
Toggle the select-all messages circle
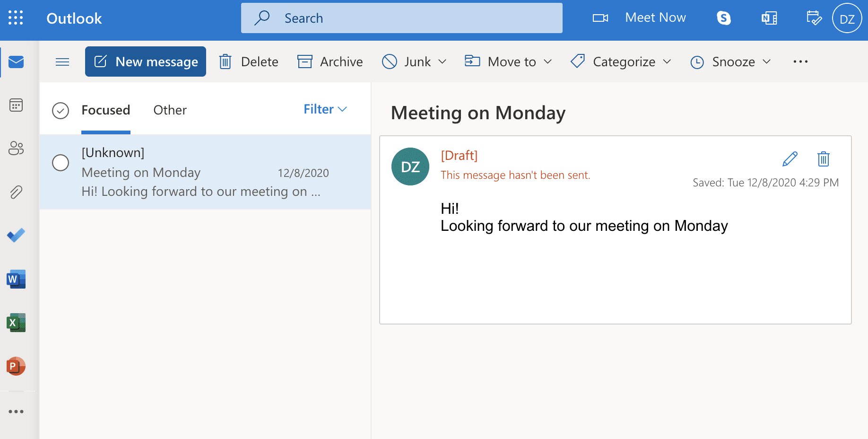point(61,110)
